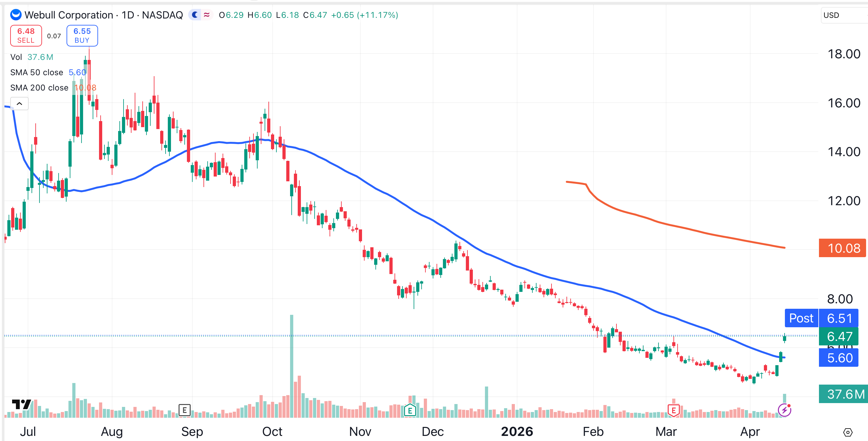This screenshot has width=868, height=441.
Task: Click the 6.55 BUY button
Action: tap(82, 35)
